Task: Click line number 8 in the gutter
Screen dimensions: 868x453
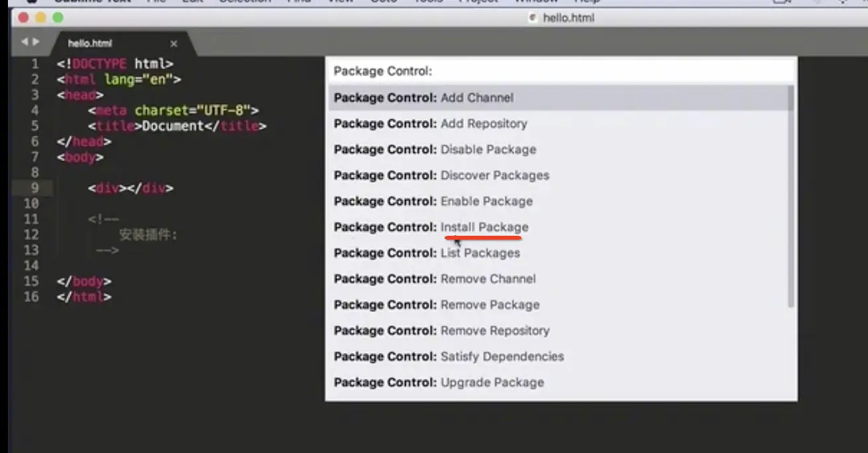Action: point(34,172)
